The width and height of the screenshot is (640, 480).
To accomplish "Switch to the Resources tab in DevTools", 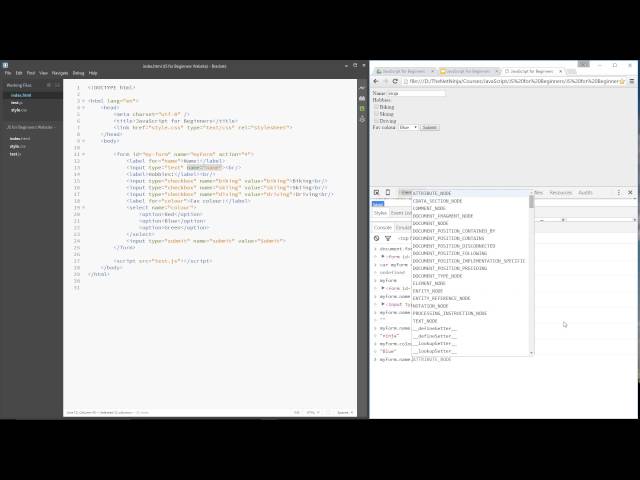I will [x=560, y=192].
